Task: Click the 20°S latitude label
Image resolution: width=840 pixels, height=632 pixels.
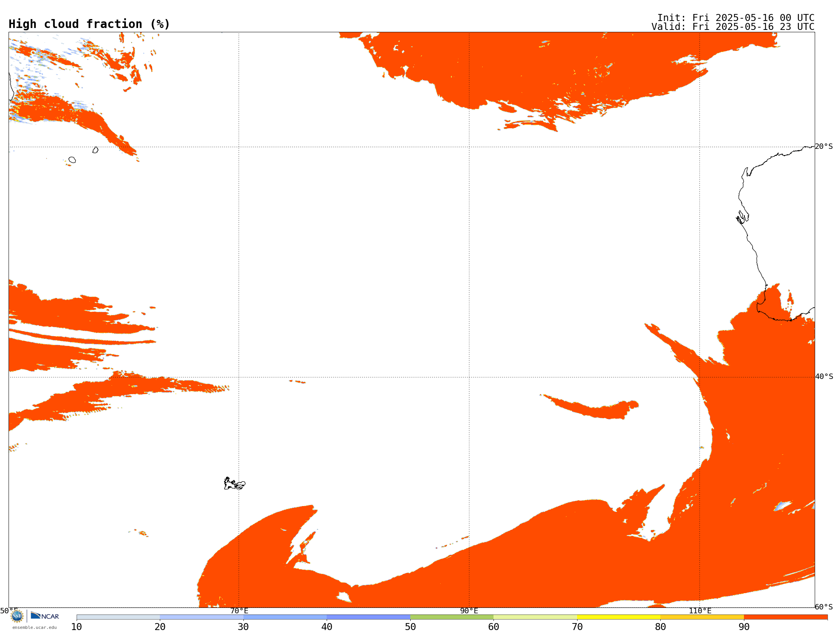Action: [x=824, y=147]
